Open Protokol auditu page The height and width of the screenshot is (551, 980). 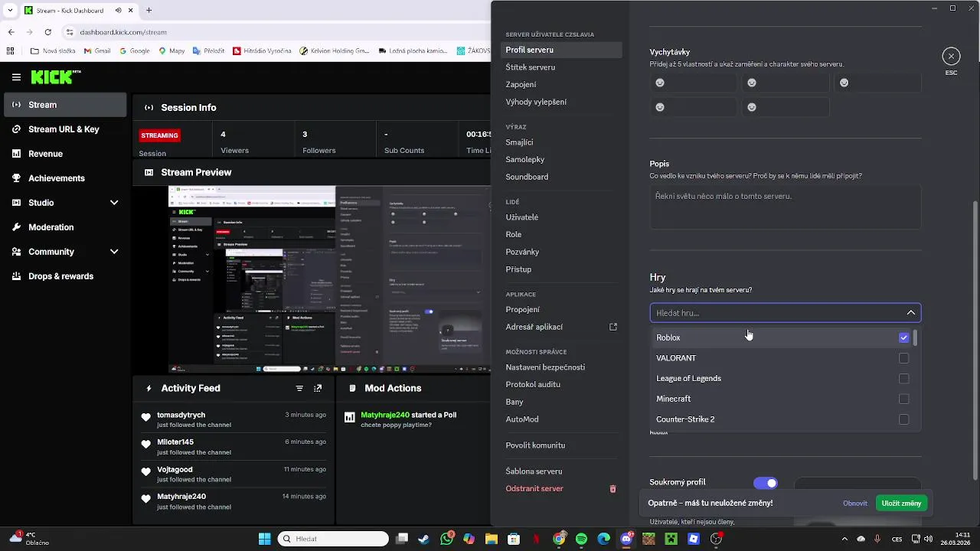tap(561, 384)
